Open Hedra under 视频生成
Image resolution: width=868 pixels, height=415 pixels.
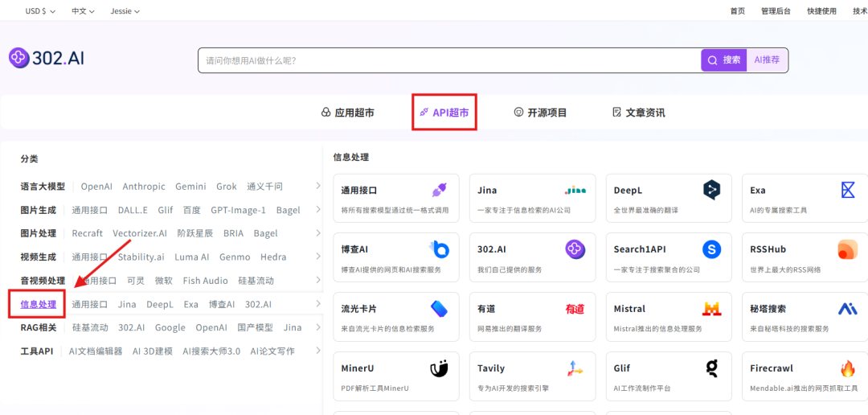click(273, 257)
